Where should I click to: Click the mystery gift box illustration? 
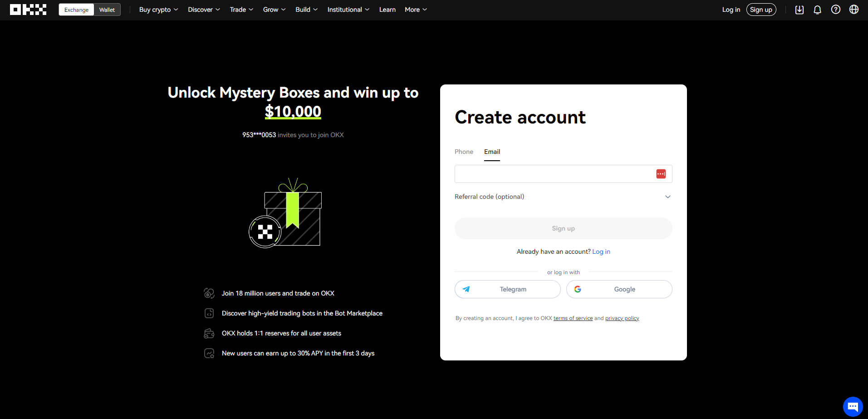pos(285,213)
